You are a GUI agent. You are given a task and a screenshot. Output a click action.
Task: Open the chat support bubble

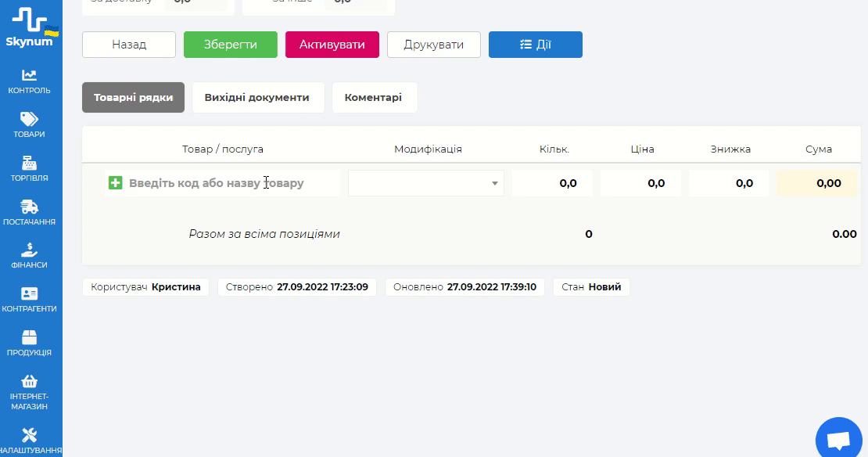[838, 440]
